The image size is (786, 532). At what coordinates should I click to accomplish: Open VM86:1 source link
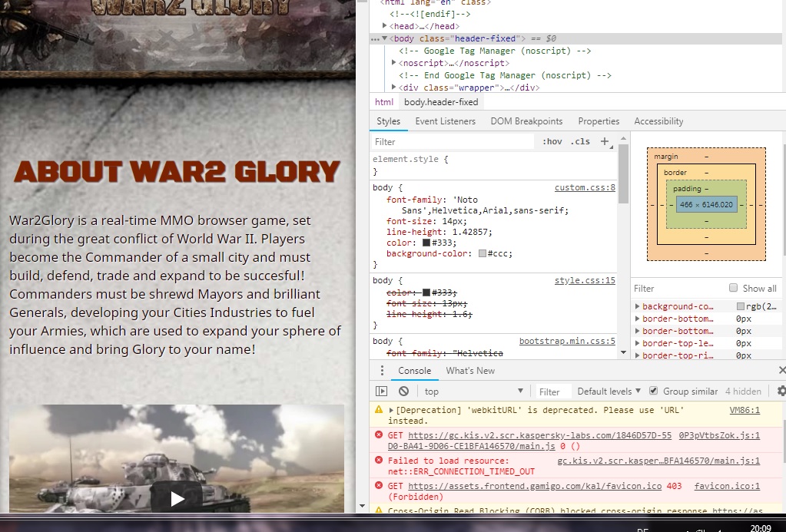tap(745, 410)
